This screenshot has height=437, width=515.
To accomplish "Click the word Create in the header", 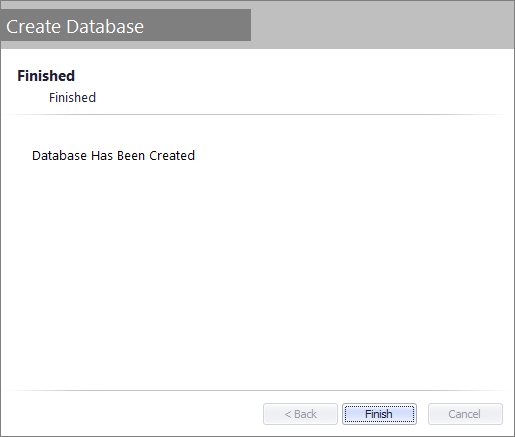I will pyautogui.click(x=34, y=27).
